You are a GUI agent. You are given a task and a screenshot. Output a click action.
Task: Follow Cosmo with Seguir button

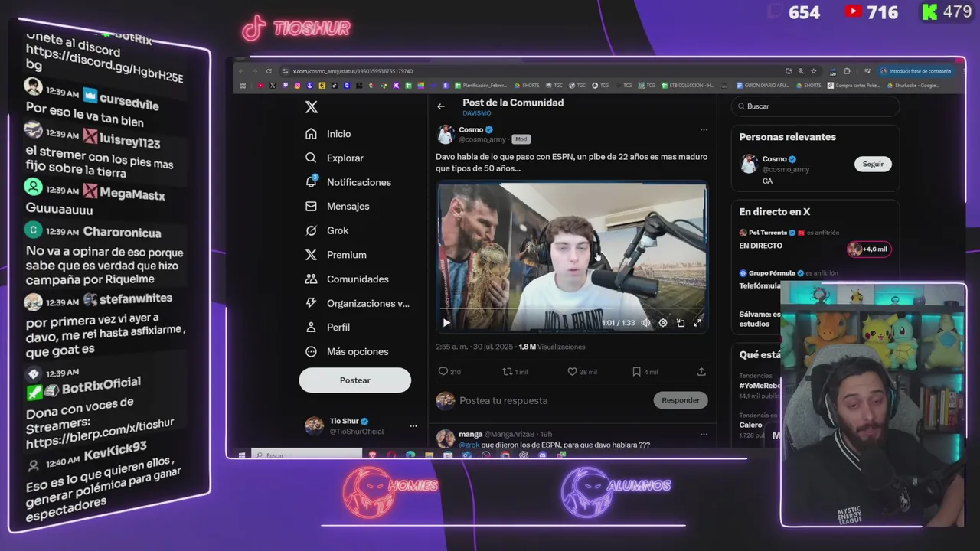point(873,164)
